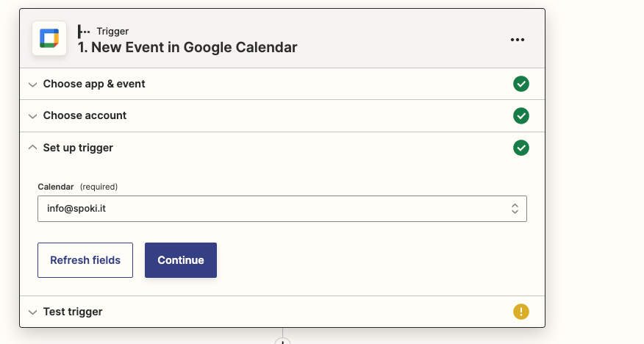Click the up-down arrows in the Calendar selector
The height and width of the screenshot is (344, 644).
[x=515, y=209]
